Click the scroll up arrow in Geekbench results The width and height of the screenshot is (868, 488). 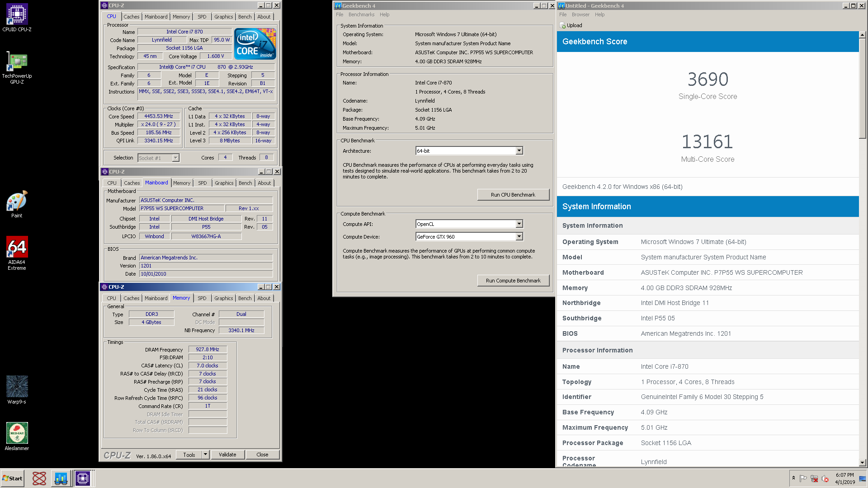[x=862, y=35]
